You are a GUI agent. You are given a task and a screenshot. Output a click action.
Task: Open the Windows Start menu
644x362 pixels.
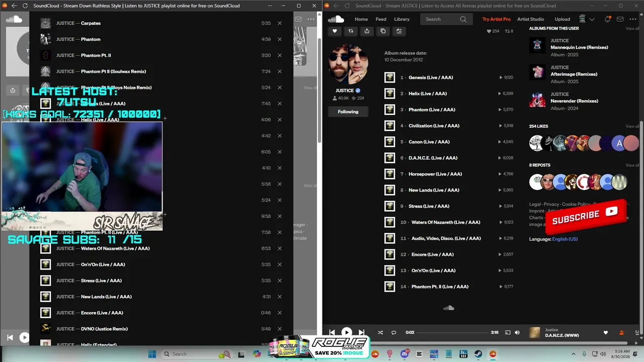152,354
